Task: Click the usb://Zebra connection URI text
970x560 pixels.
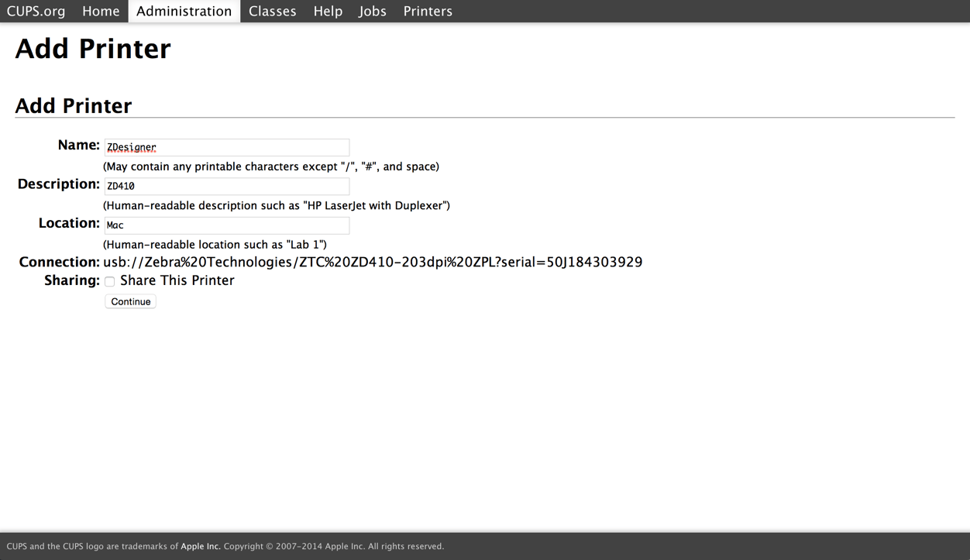Action: click(x=372, y=262)
